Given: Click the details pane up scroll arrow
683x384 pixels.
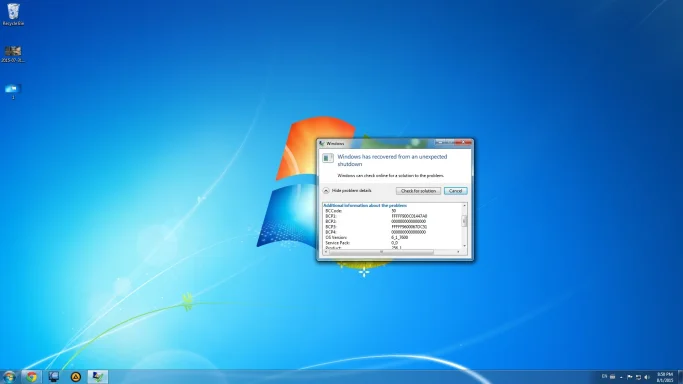Looking at the screenshot, I should click(464, 205).
